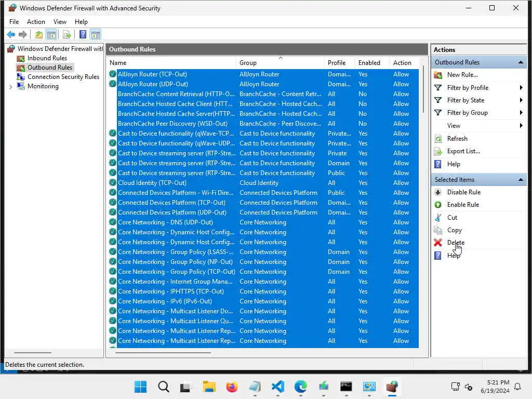Click the Back arrow toolbar icon
Image resolution: width=532 pixels, height=399 pixels.
pyautogui.click(x=11, y=34)
